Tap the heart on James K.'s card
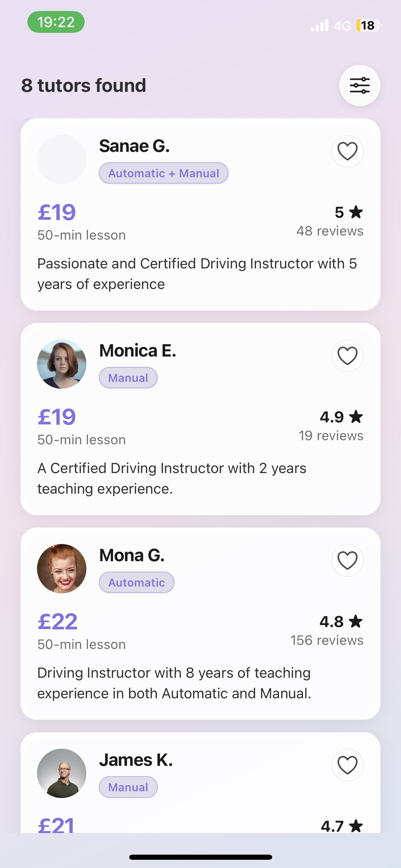The width and height of the screenshot is (401, 868). coord(347,765)
